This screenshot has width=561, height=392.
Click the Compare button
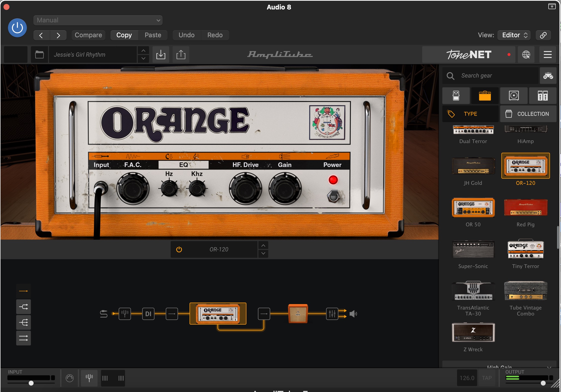point(88,35)
